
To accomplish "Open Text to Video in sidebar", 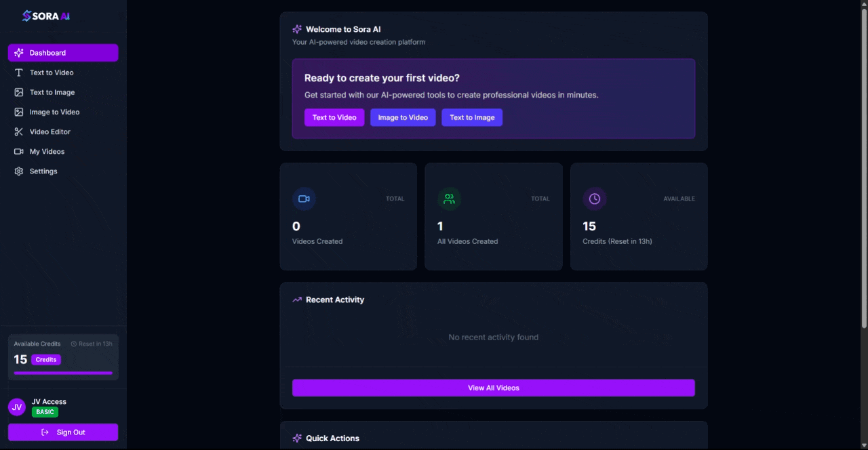I will tap(52, 73).
